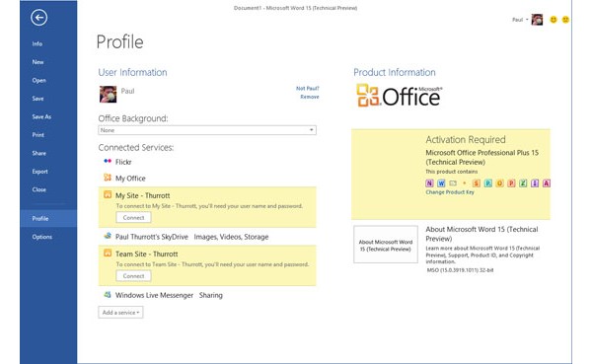Screen dimensions: 592x364
Task: Click the SkyDrive cloud icon
Action: (108, 236)
